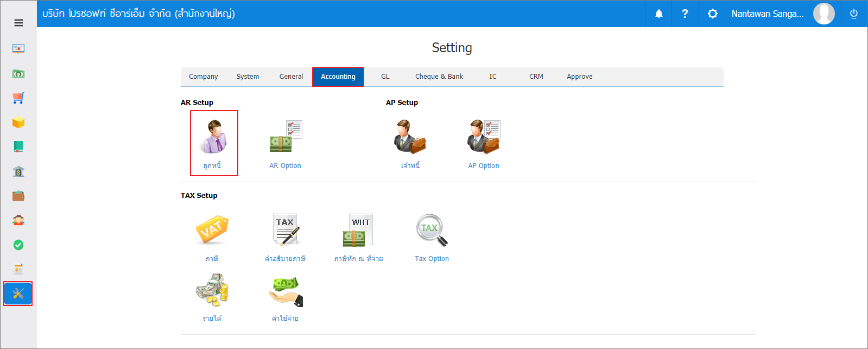The image size is (868, 349).
Task: Switch to the Approve tab
Action: (580, 77)
